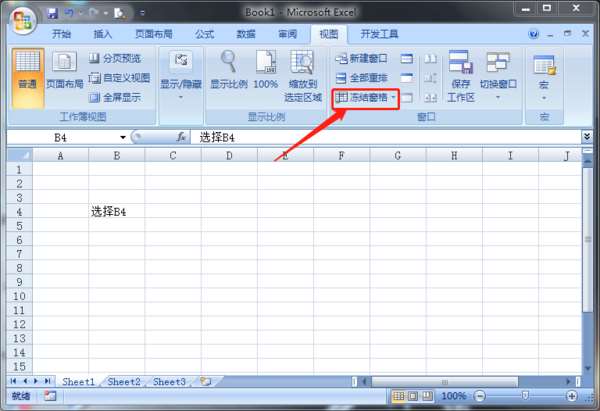
Task: Open the Name Box dropdown arrow
Action: tap(122, 137)
